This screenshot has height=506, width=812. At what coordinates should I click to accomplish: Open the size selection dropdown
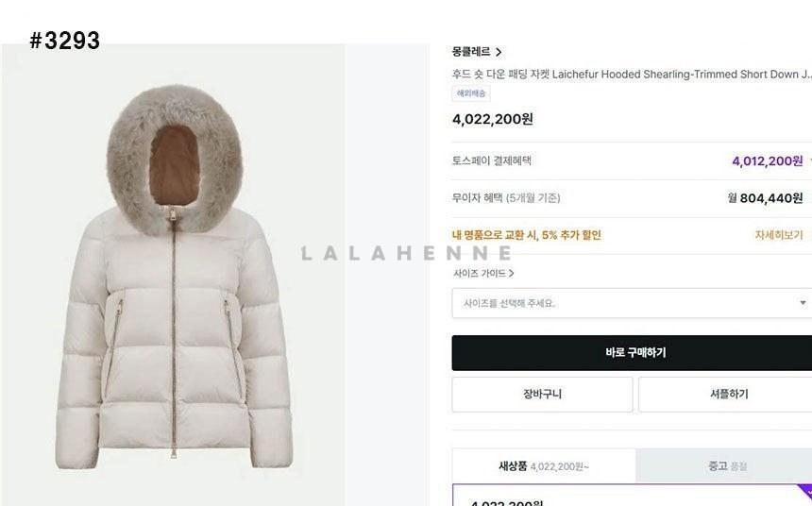632,303
